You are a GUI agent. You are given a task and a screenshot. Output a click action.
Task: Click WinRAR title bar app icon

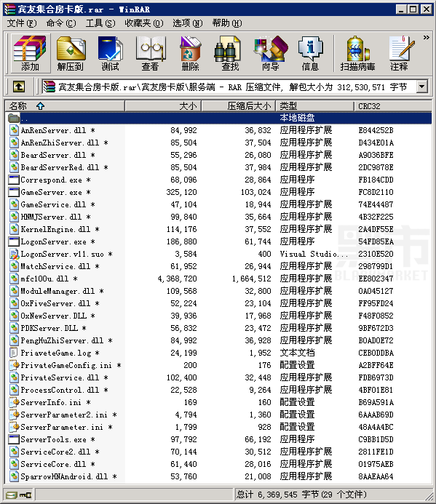coord(9,9)
